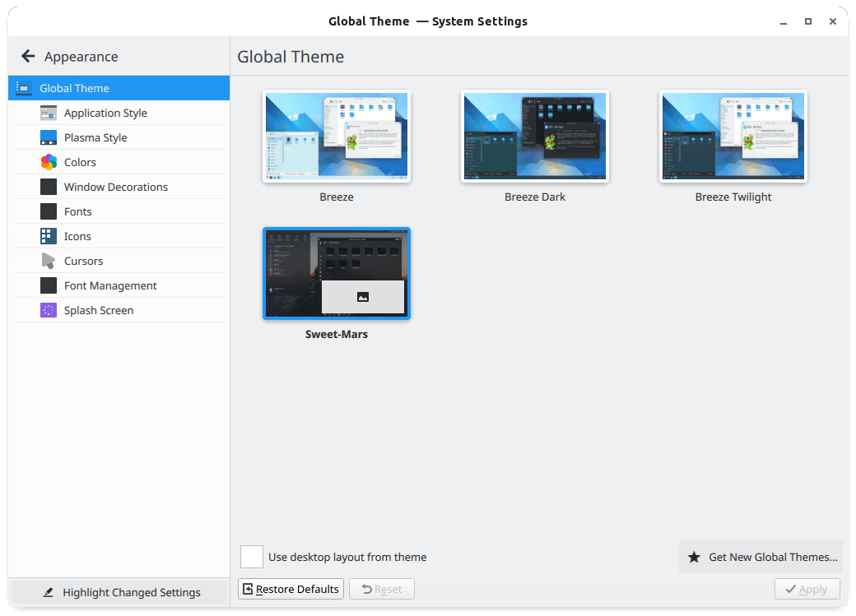Click the Font Management icon

point(49,285)
